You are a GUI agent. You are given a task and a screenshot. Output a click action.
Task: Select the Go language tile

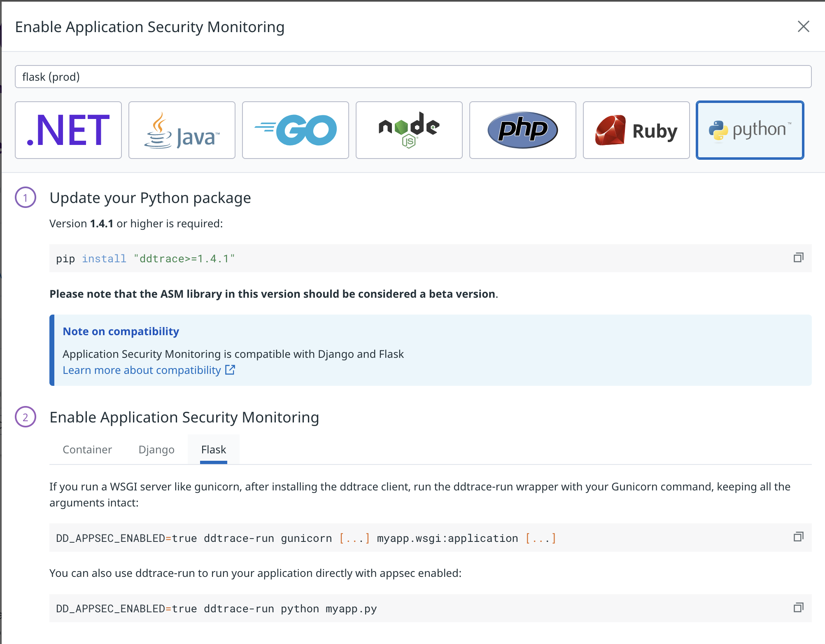click(295, 130)
